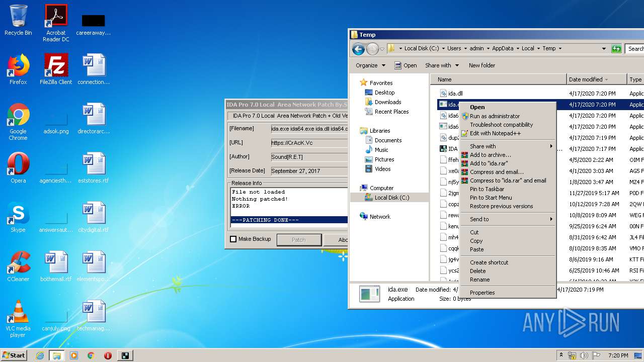The width and height of the screenshot is (644, 362).
Task: Click Internet Explorer taskbar icon
Action: (40, 355)
